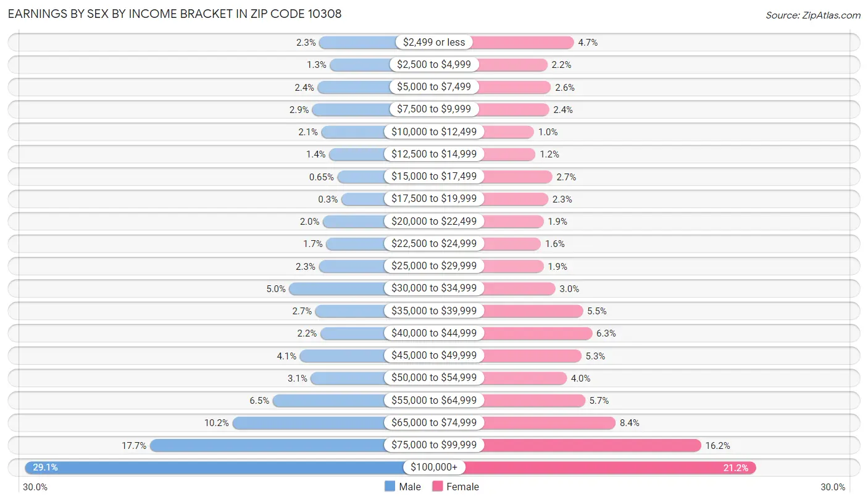Image resolution: width=868 pixels, height=502 pixels.
Task: Select the $55,000 to $64,999 label
Action: [434, 400]
